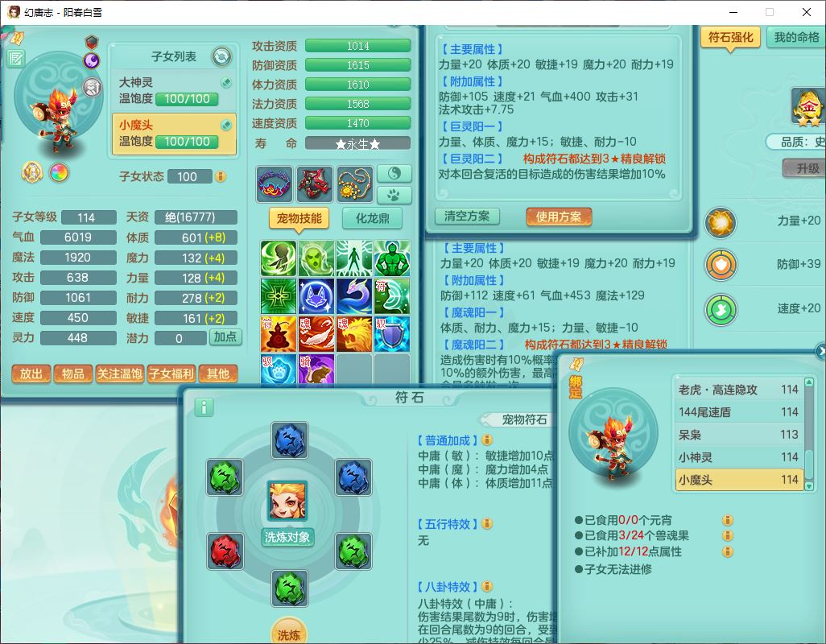Open info icon next to 元宵 line

pos(728,520)
